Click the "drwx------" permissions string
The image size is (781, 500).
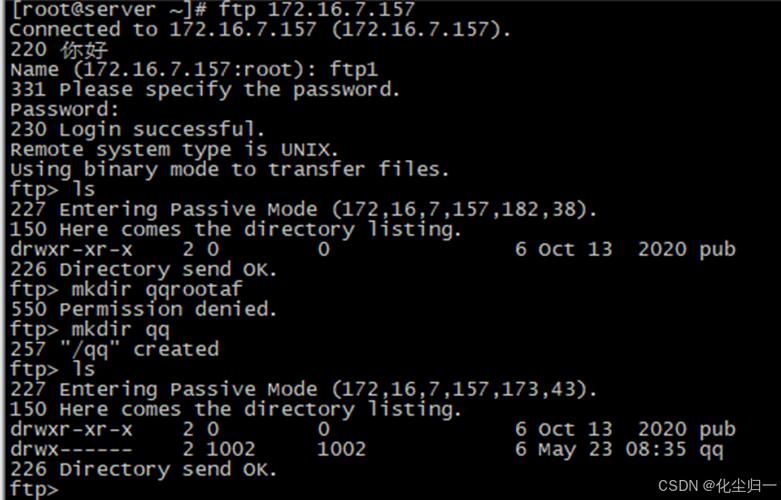coord(70,449)
